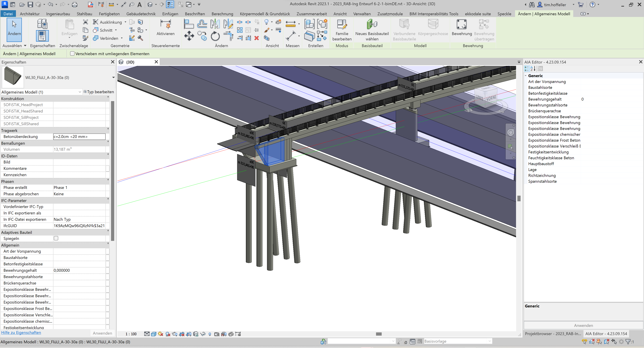Click the Aktivieren controls icon
The height and width of the screenshot is (348, 644).
[165, 27]
